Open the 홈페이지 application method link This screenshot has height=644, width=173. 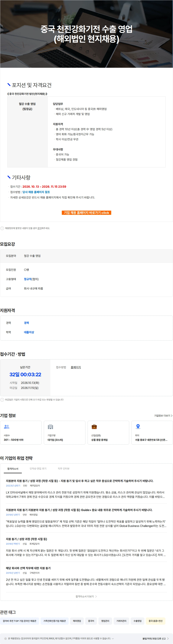(x=76, y=367)
